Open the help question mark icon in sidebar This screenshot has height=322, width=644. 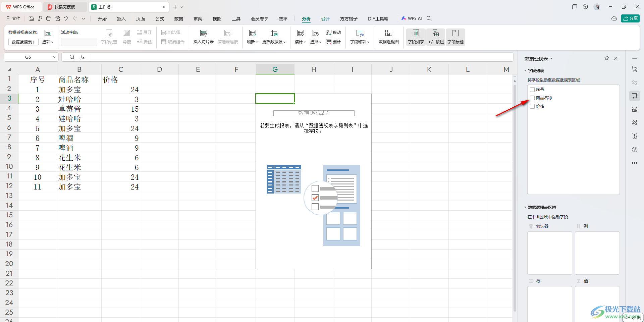tap(635, 150)
